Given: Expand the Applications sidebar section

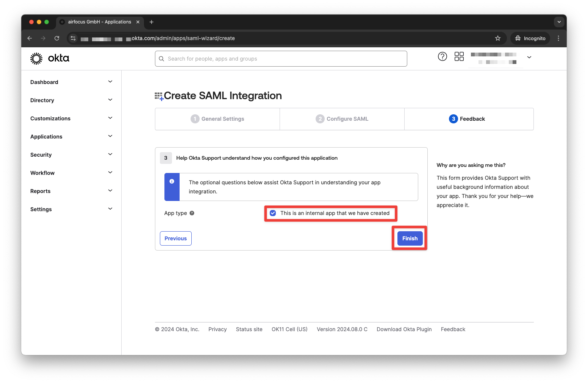Looking at the screenshot, I should [71, 137].
